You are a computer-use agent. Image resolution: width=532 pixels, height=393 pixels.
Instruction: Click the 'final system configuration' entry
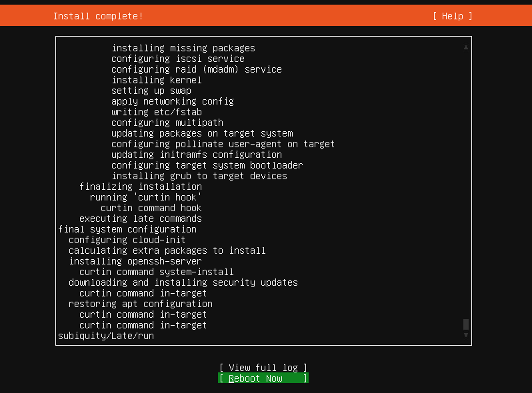pyautogui.click(x=127, y=229)
